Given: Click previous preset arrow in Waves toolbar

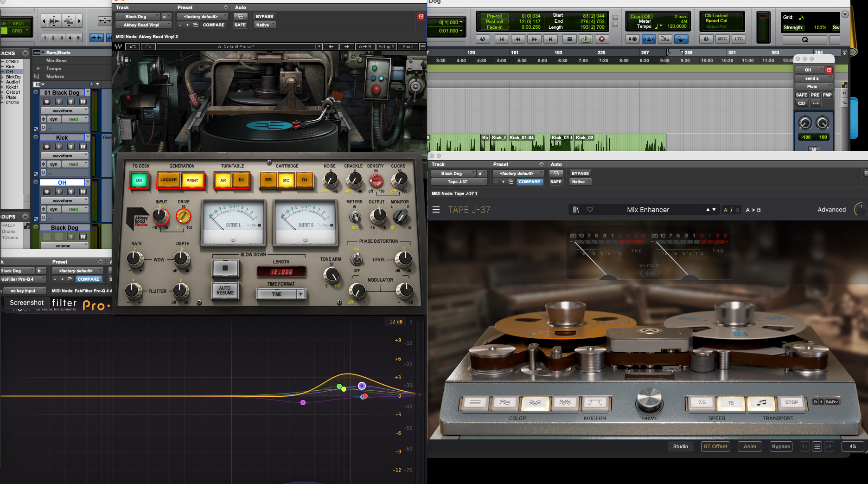Looking at the screenshot, I should tap(331, 46).
